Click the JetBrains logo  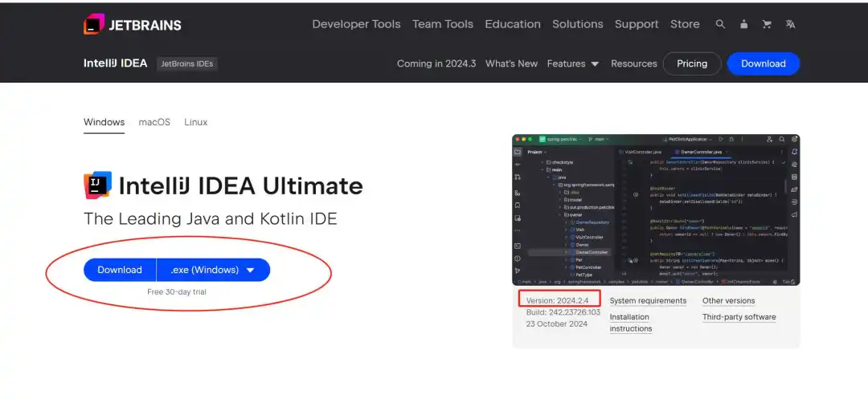tap(133, 24)
